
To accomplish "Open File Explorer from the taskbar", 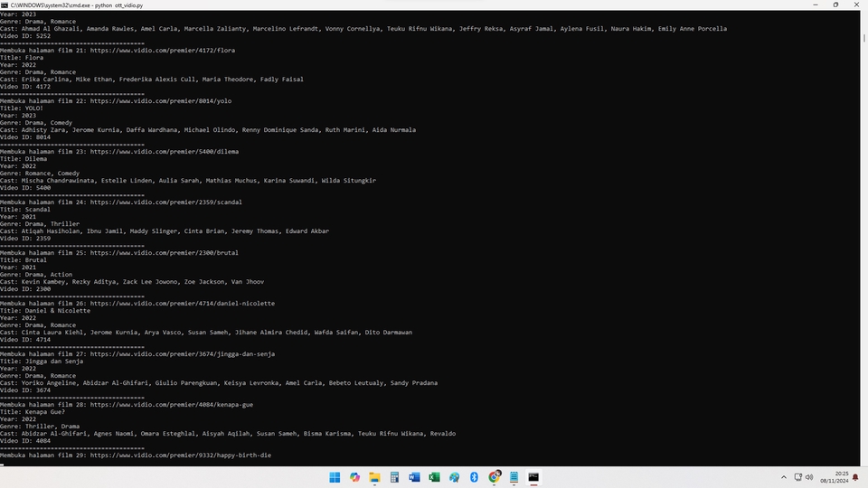I will point(374,477).
